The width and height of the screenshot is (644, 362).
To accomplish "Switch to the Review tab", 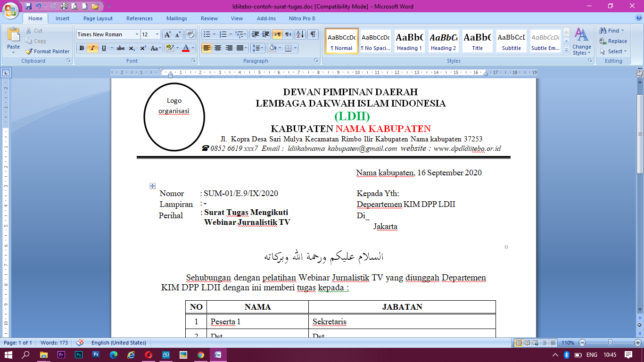I will [209, 18].
